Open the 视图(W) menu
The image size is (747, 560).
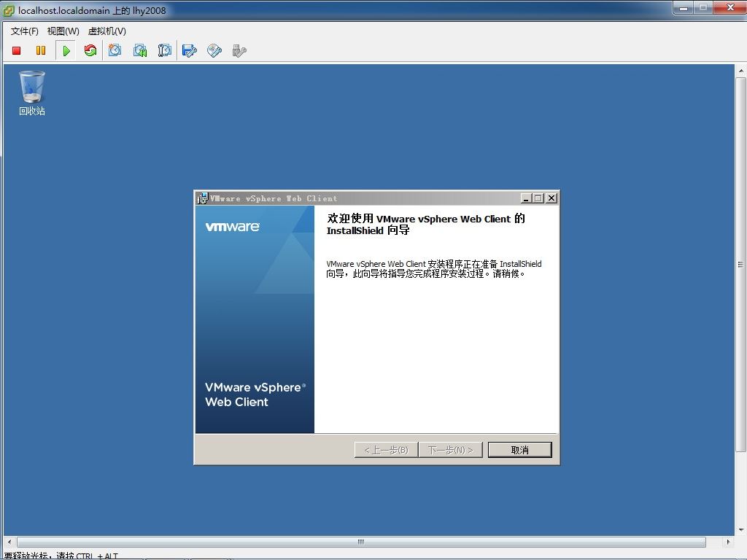[63, 31]
